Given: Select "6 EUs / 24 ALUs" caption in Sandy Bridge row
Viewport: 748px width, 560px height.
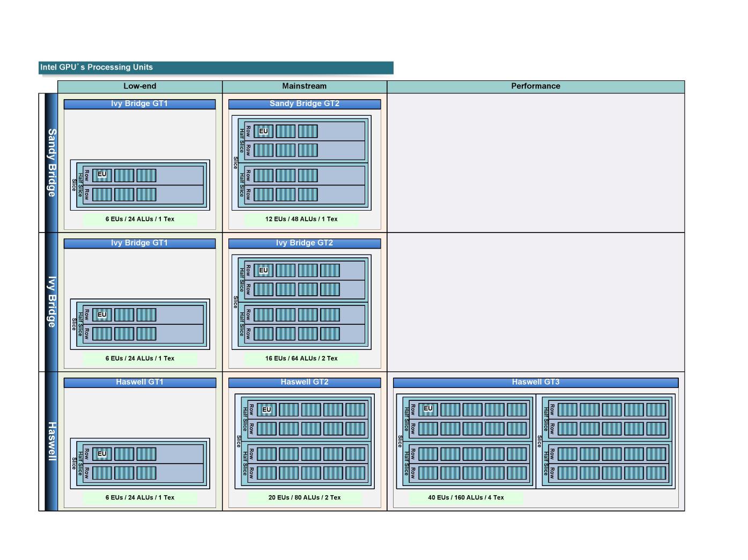Looking at the screenshot, I should [x=140, y=219].
